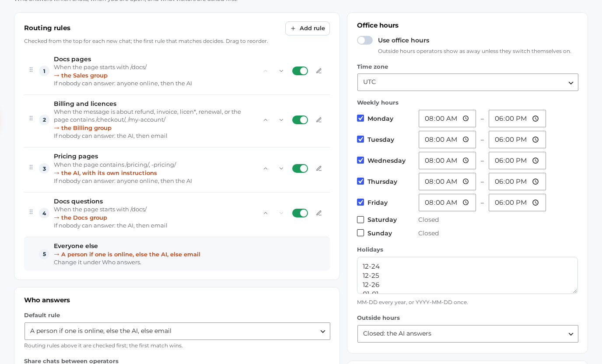Open the Time zone dropdown

point(468,82)
